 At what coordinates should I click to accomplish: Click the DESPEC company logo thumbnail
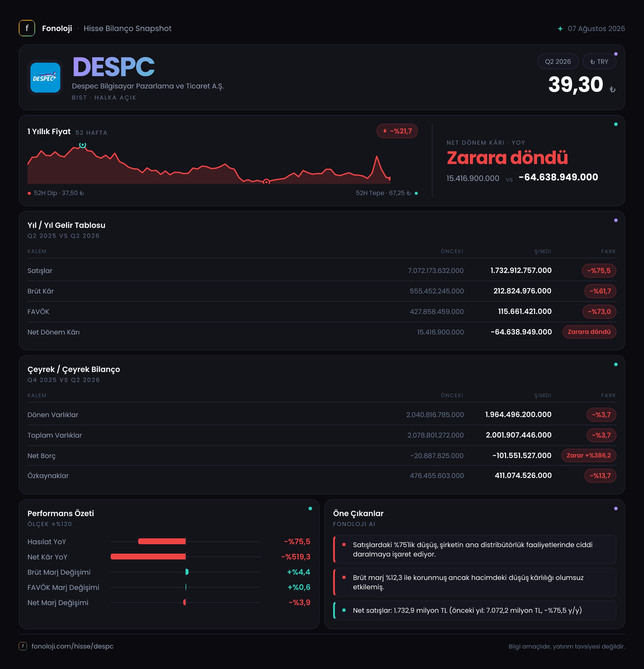click(45, 78)
